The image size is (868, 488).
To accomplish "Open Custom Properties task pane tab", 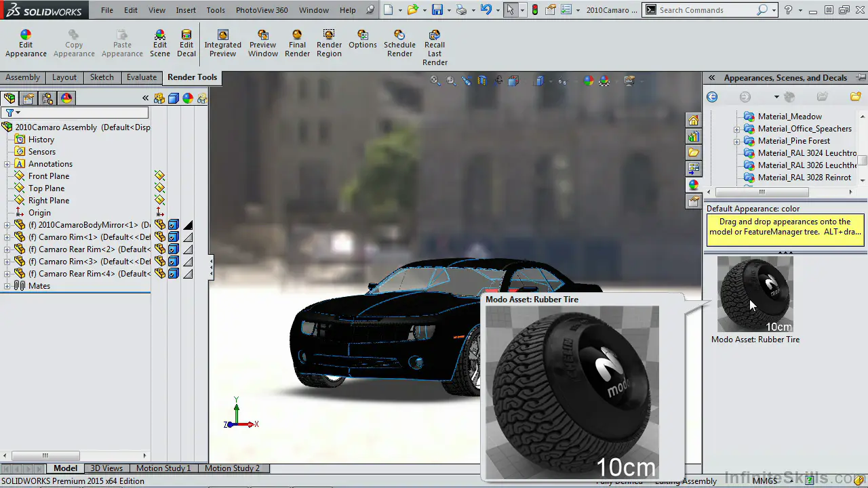I will (x=693, y=201).
